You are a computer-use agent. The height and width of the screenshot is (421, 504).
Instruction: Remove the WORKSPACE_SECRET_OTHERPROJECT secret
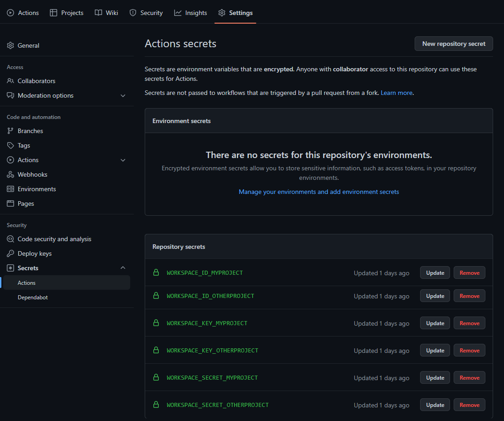[469, 405]
